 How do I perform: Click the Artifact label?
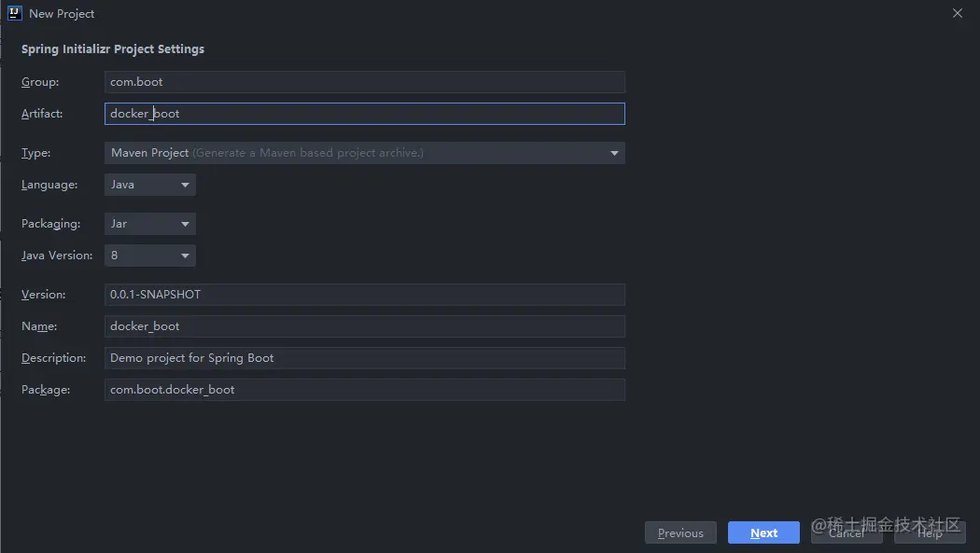[x=42, y=114]
